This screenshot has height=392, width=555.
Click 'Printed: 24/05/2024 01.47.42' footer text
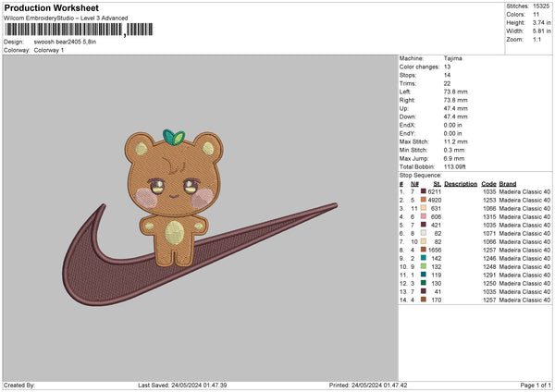pyautogui.click(x=368, y=385)
